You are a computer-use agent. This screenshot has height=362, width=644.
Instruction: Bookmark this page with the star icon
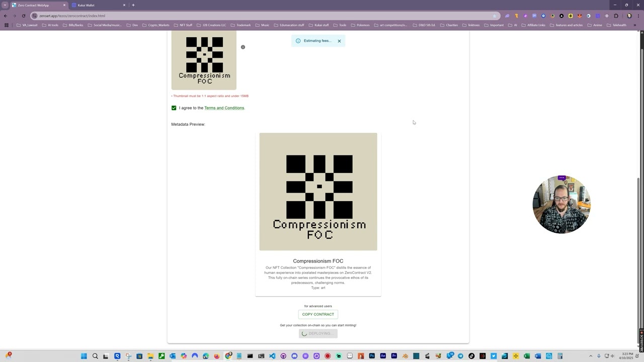[495, 16]
